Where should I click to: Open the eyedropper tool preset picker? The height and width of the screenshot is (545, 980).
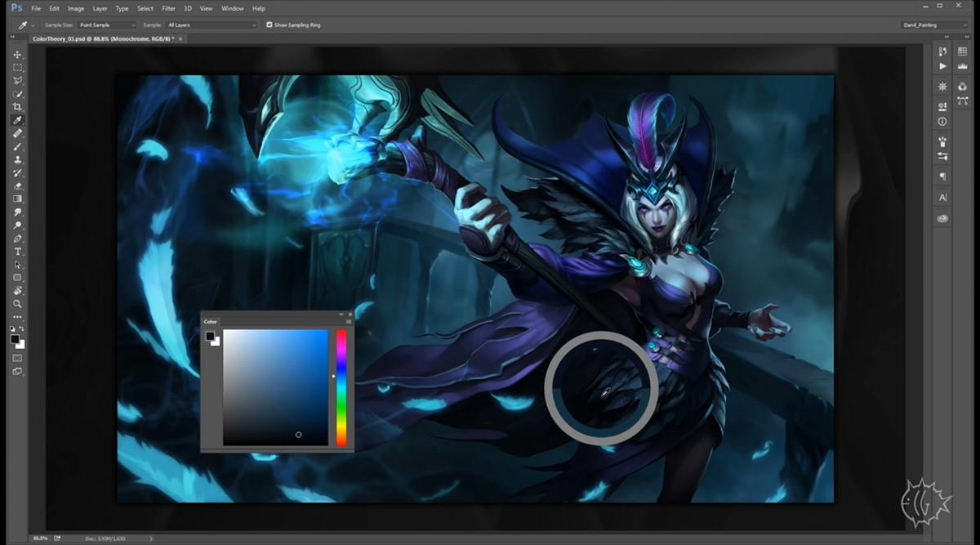(x=26, y=25)
